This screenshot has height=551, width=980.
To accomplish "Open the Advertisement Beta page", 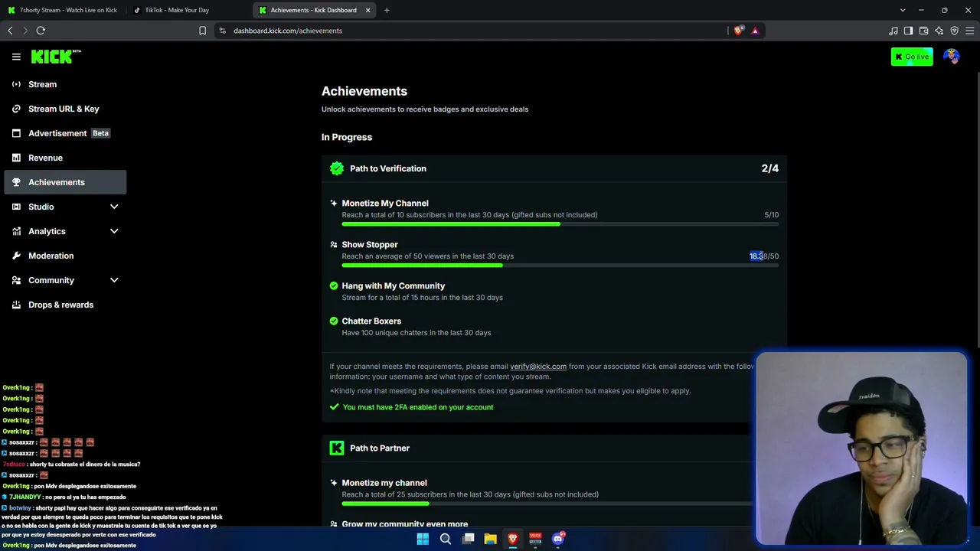I will coord(65,133).
